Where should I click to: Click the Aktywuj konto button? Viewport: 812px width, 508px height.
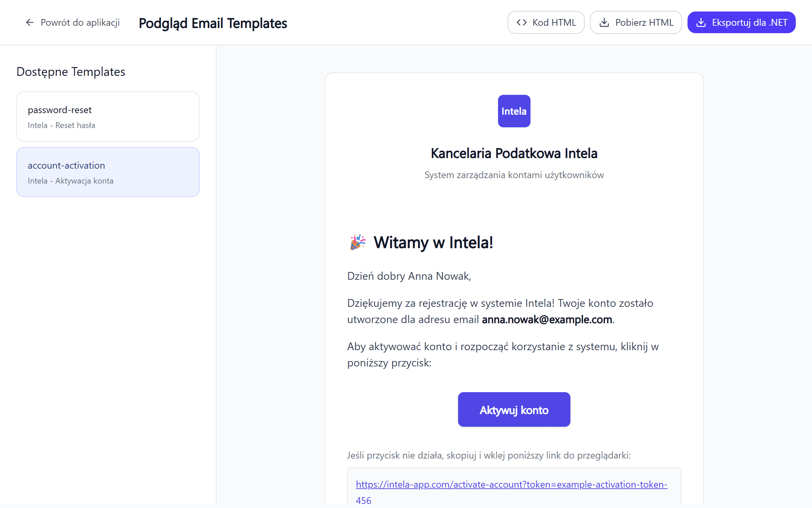[514, 410]
